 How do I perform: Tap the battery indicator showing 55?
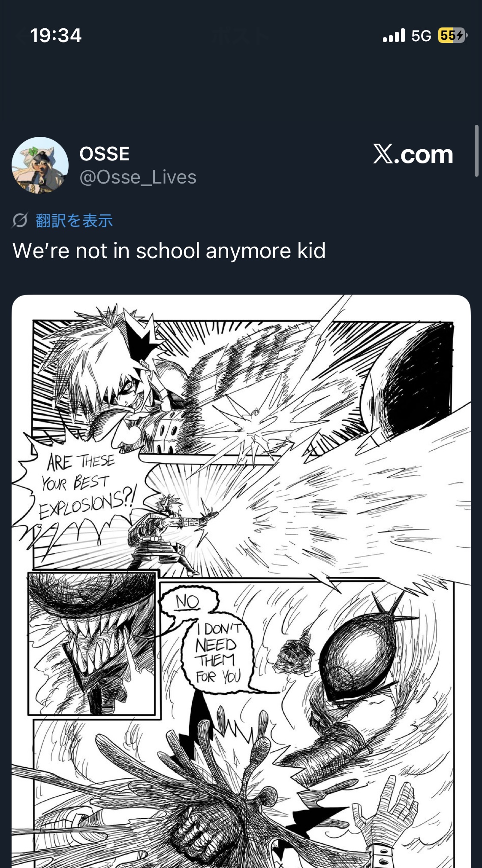point(452,35)
